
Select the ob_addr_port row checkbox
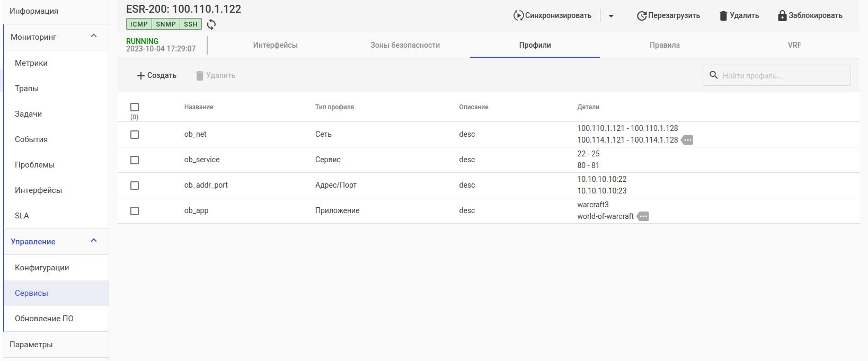tap(135, 186)
